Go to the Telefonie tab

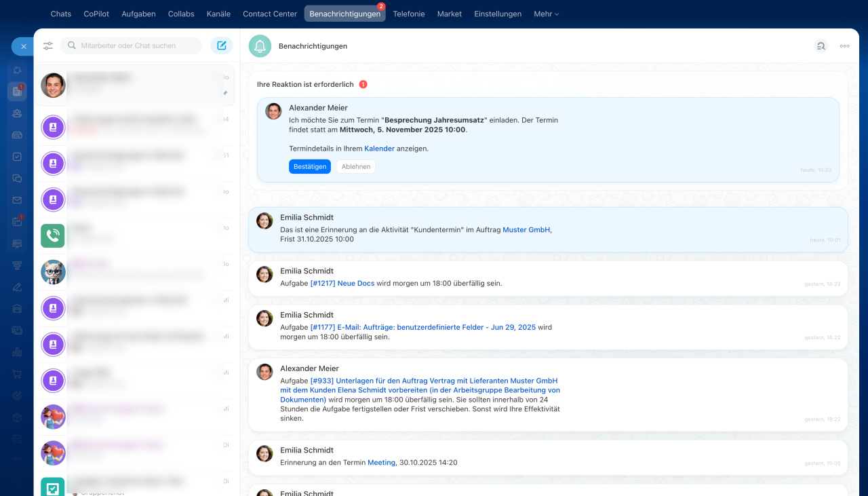[x=409, y=14]
